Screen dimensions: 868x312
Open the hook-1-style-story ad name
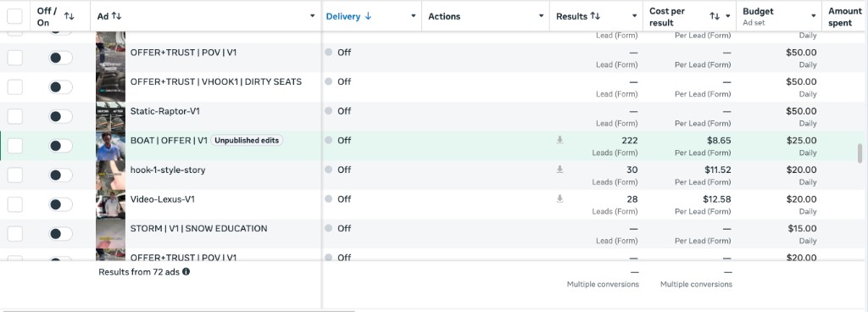coord(168,170)
